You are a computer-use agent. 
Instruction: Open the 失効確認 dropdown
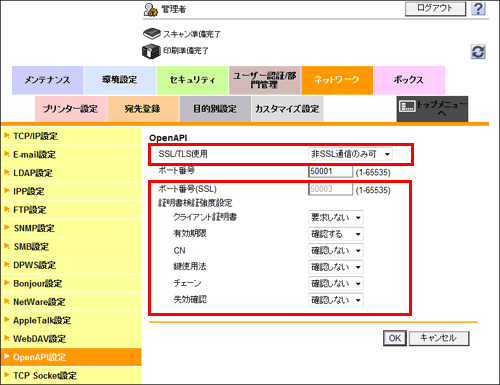pyautogui.click(x=336, y=300)
